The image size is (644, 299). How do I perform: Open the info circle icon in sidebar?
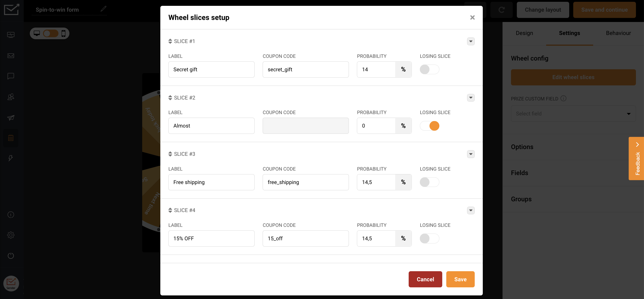11,215
